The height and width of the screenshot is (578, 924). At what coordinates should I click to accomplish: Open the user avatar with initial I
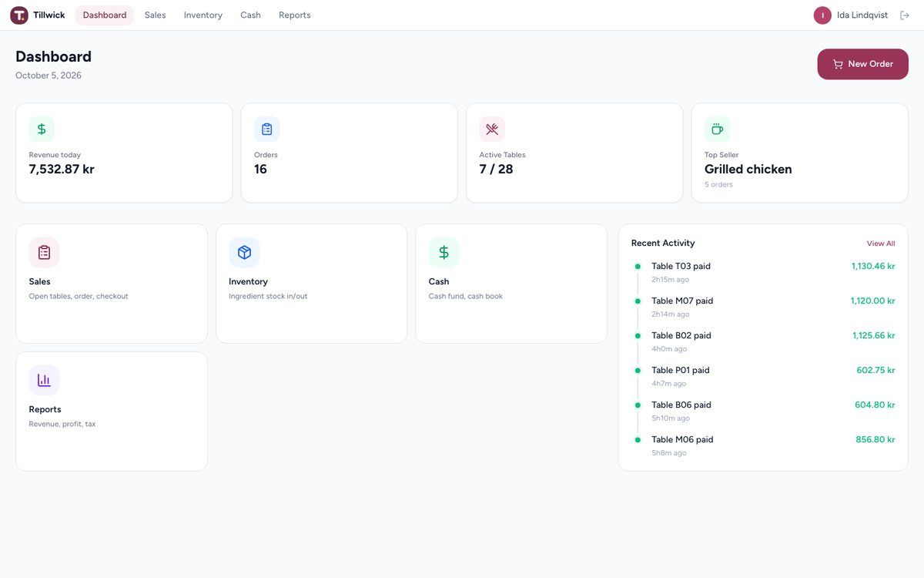click(x=822, y=15)
